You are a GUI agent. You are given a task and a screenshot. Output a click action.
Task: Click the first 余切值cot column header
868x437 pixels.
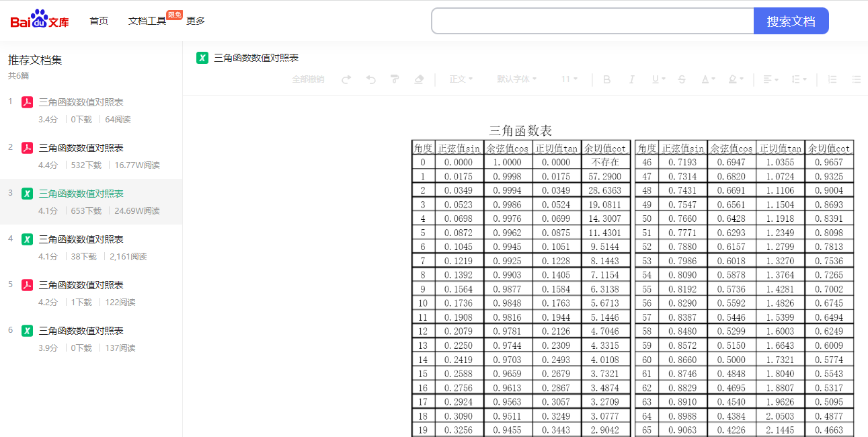pos(605,148)
